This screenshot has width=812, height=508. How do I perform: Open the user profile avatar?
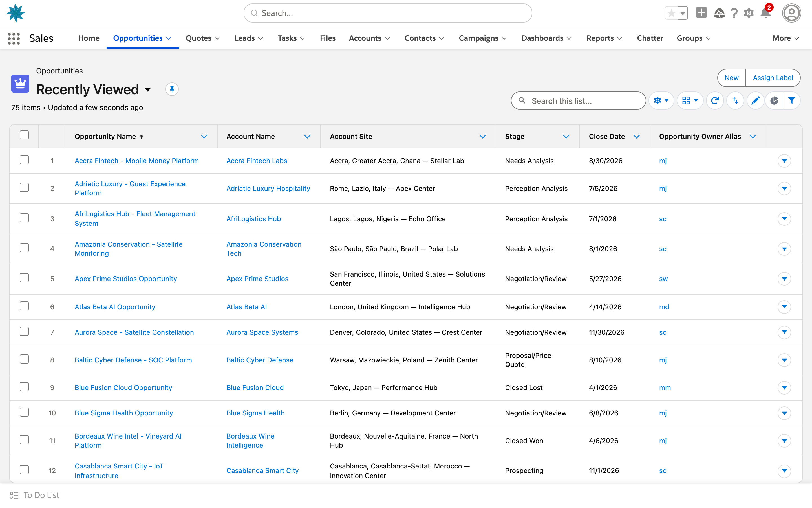click(791, 13)
